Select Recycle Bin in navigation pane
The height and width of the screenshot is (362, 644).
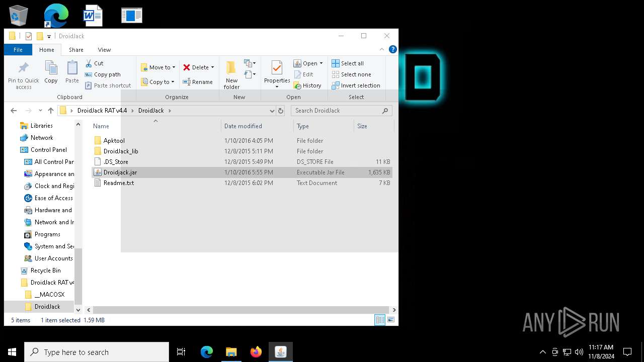coord(45,270)
